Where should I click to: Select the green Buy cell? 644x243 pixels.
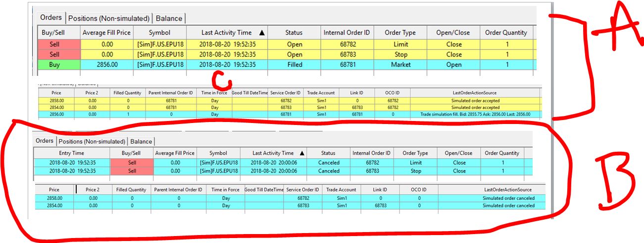pos(54,64)
